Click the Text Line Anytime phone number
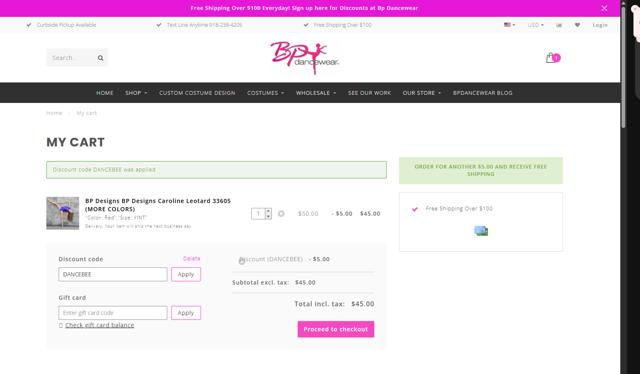Viewport: 640px width, 374px height. coord(204,25)
